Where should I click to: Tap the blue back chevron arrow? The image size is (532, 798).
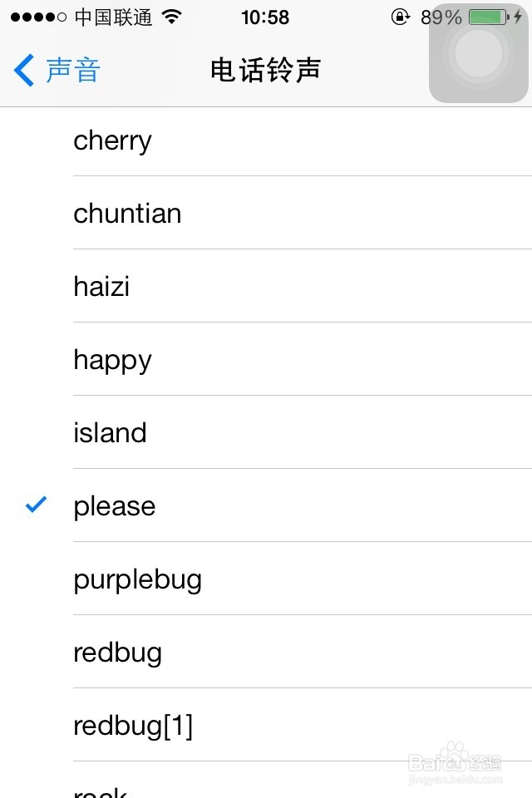point(24,71)
